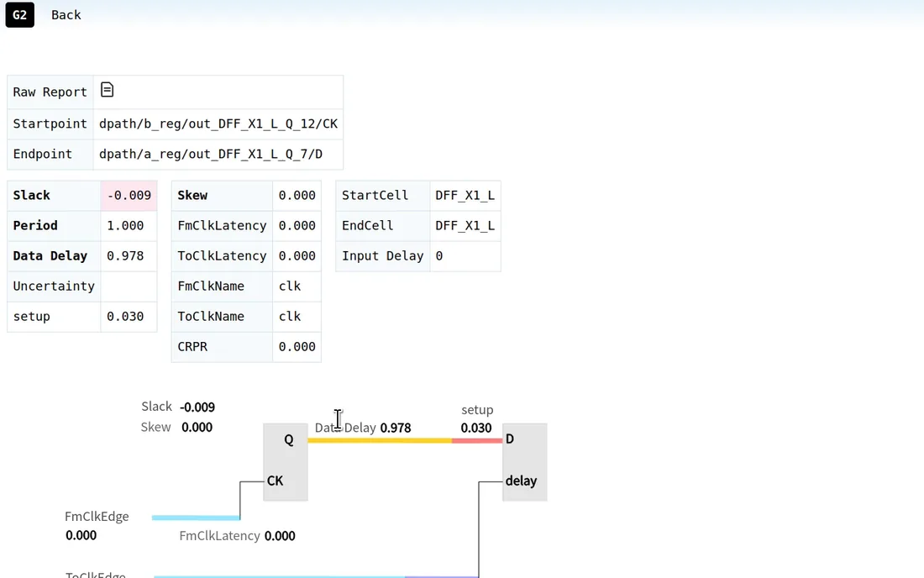This screenshot has height=578, width=924.
Task: Click the Skew label in table
Action: [x=222, y=196]
